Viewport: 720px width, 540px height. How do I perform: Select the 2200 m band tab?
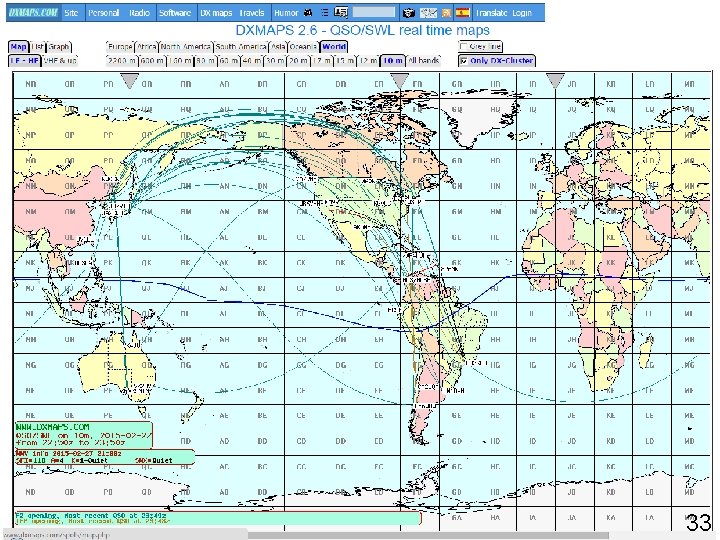point(122,61)
